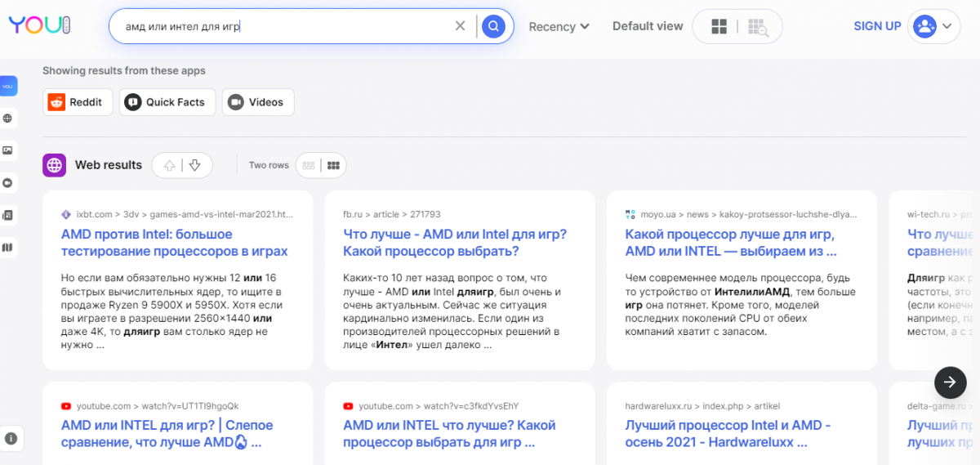
Task: Open images icon in left sidebar
Action: coord(8,150)
